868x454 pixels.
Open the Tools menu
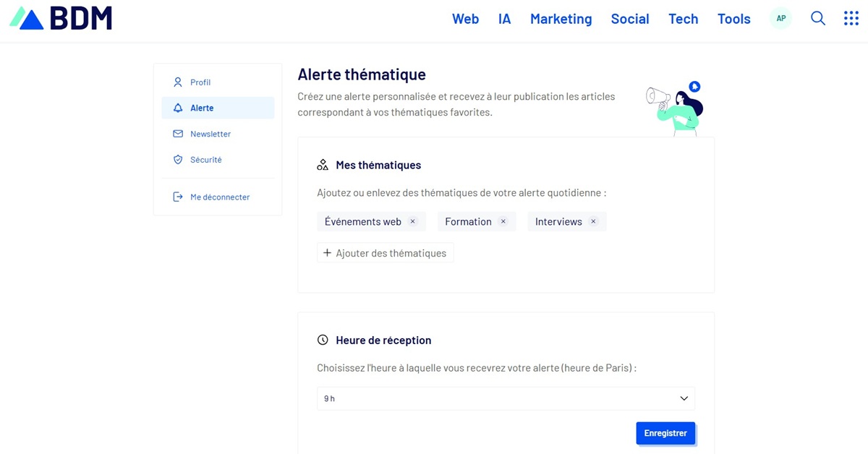pyautogui.click(x=734, y=19)
